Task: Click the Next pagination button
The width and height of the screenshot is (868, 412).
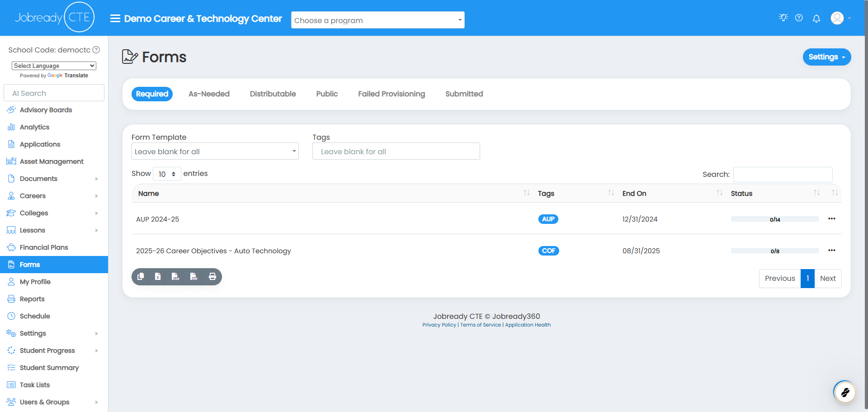Action: [x=828, y=279]
